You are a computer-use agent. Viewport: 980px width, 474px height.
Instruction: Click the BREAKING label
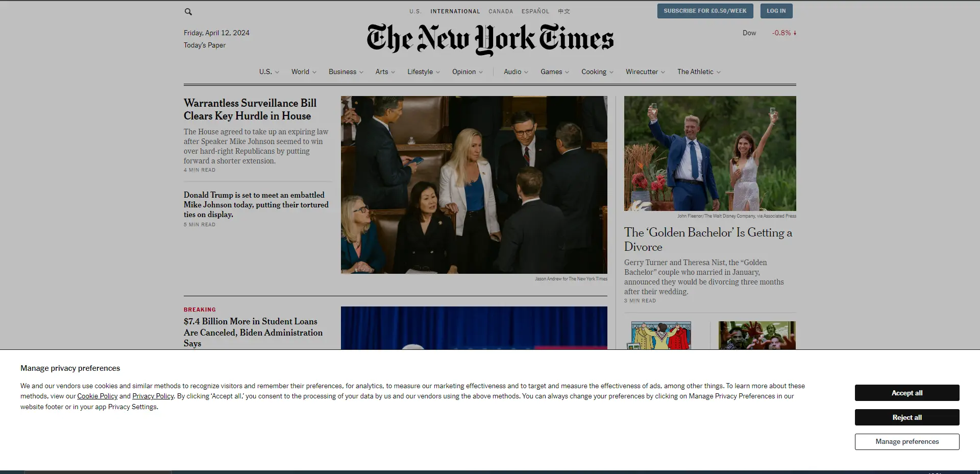200,310
